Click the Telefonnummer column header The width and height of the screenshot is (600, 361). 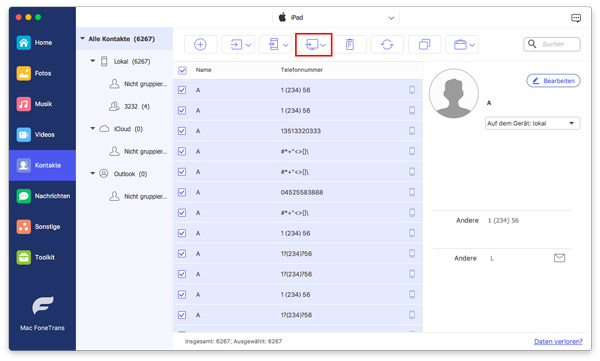(x=302, y=70)
